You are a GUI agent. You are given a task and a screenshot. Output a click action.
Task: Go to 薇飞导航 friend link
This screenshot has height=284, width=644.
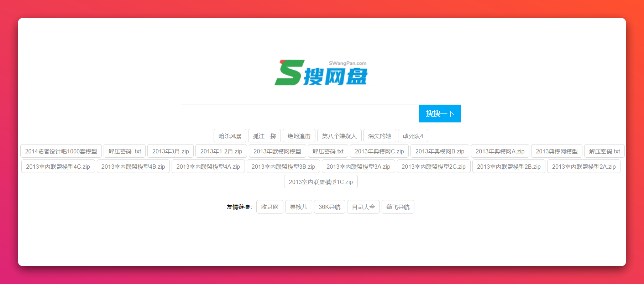pos(398,207)
